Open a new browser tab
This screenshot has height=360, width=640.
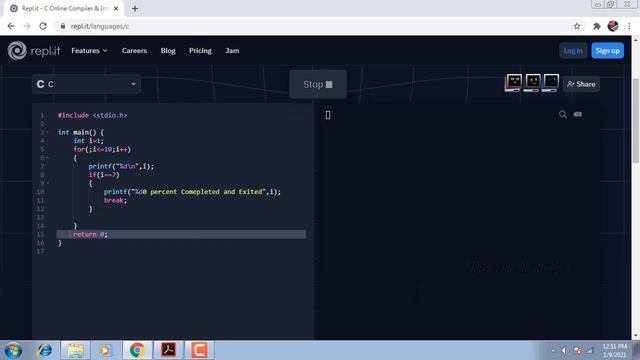[x=135, y=8]
